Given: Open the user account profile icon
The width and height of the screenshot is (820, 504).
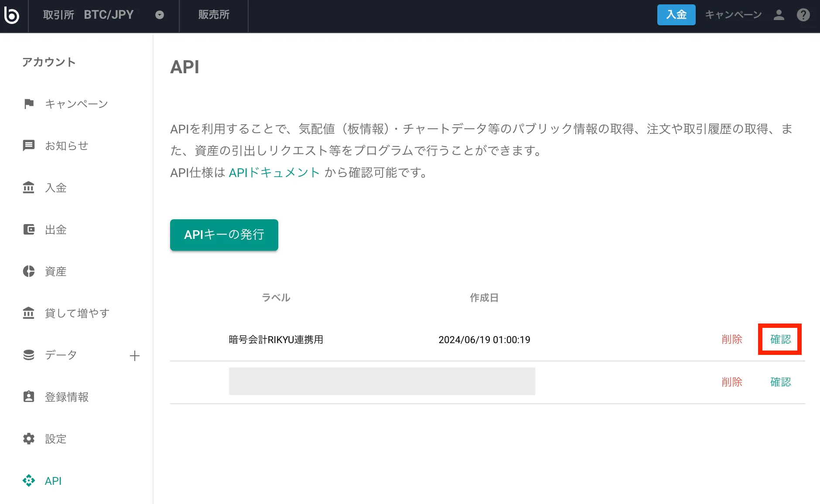Looking at the screenshot, I should click(779, 15).
